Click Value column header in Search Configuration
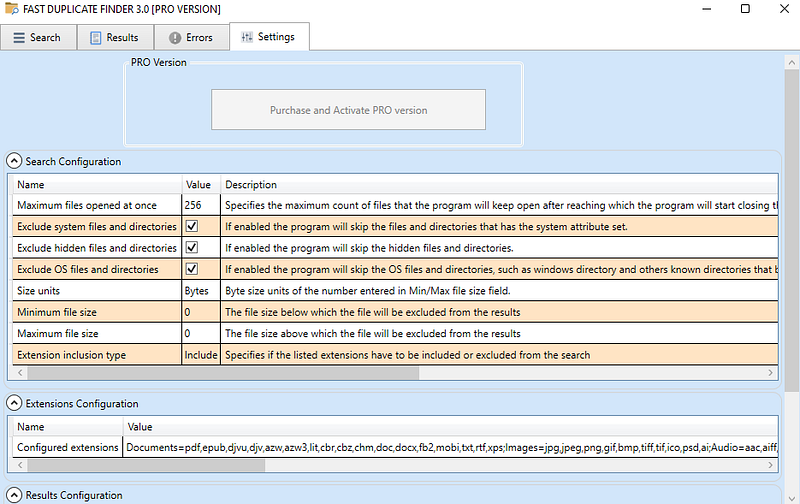This screenshot has width=800, height=504. (201, 185)
